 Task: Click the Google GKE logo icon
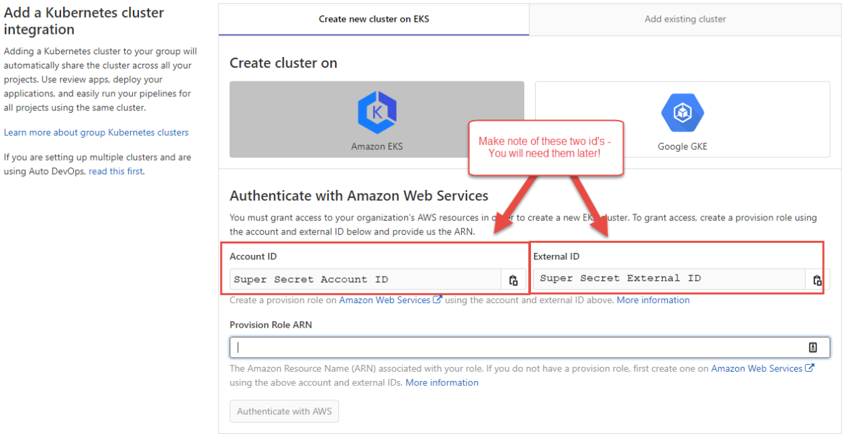pos(682,113)
